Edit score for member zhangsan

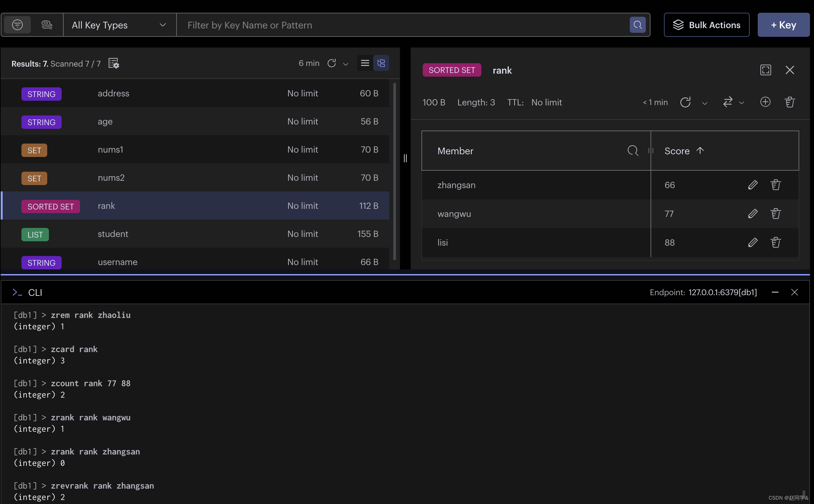coord(753,185)
